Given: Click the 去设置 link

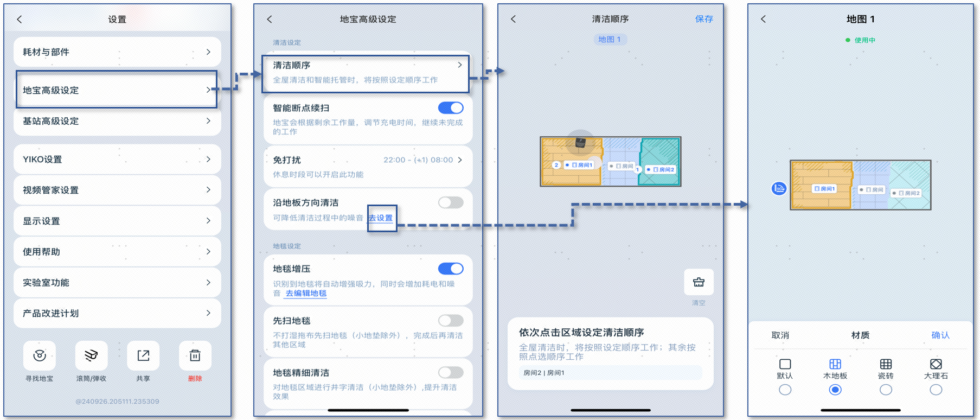Looking at the screenshot, I should (381, 218).
